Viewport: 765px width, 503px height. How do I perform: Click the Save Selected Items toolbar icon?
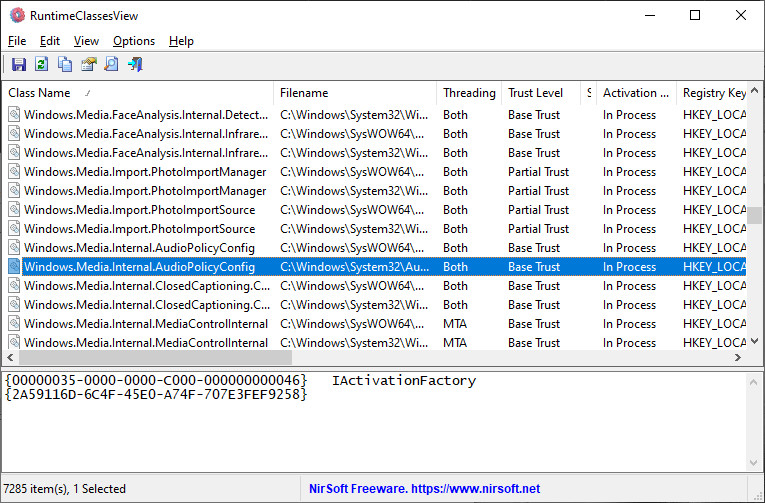19,64
